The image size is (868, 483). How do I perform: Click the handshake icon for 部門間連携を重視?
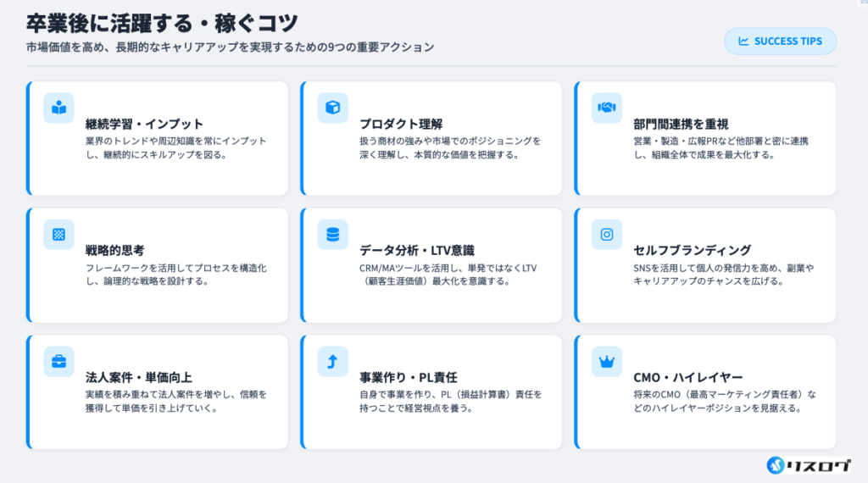[606, 108]
